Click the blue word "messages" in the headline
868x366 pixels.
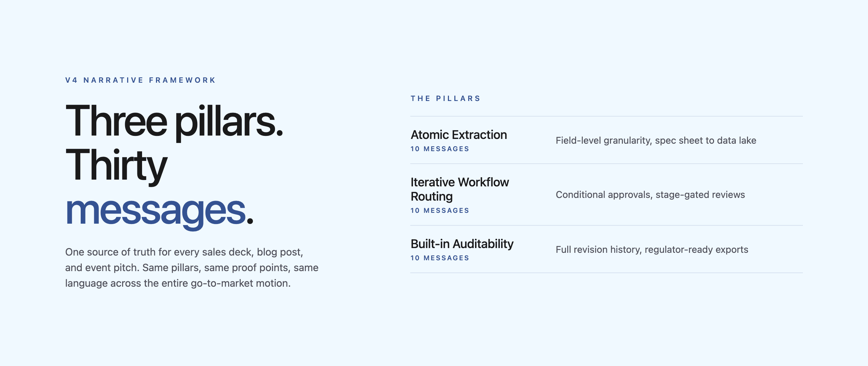(155, 211)
